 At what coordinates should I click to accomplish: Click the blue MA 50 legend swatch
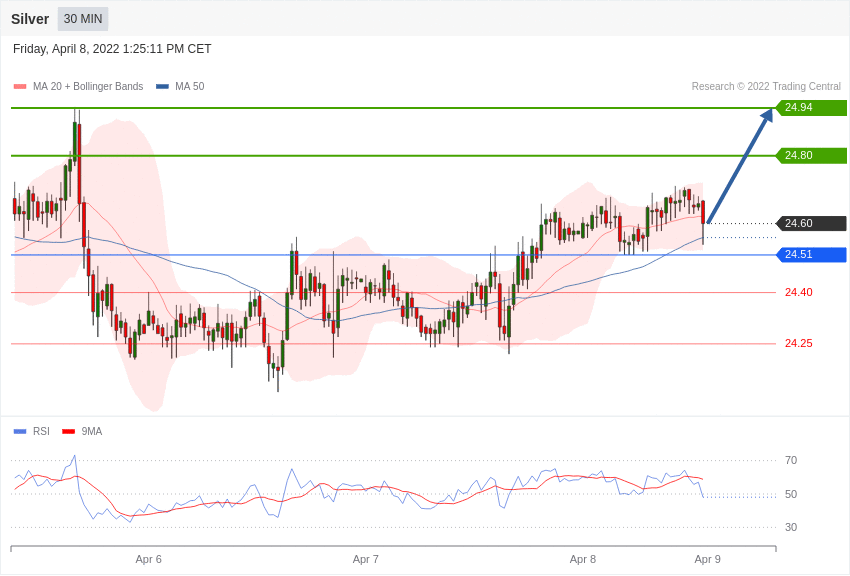point(162,87)
